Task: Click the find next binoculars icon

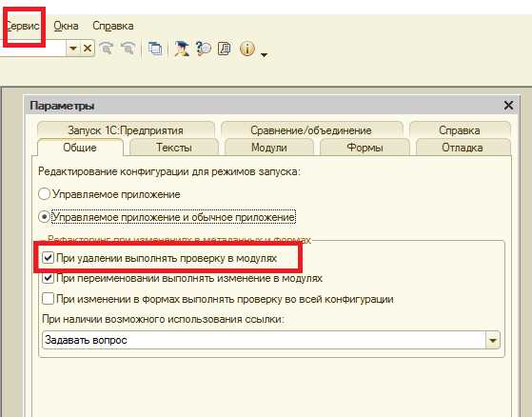Action: 128,49
